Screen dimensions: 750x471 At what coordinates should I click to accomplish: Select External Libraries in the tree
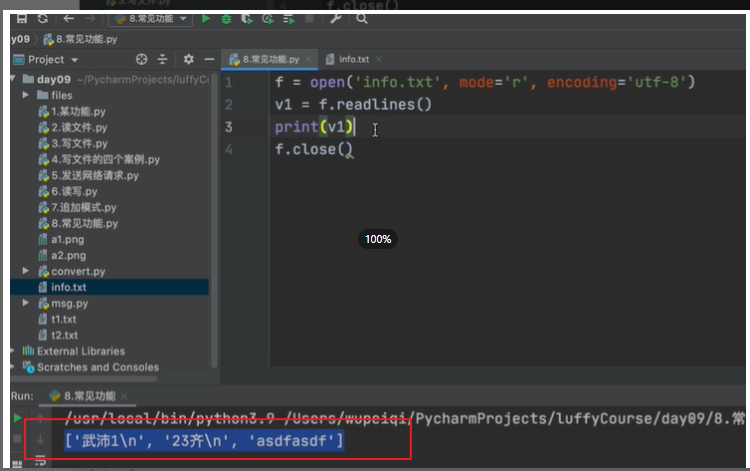81,351
